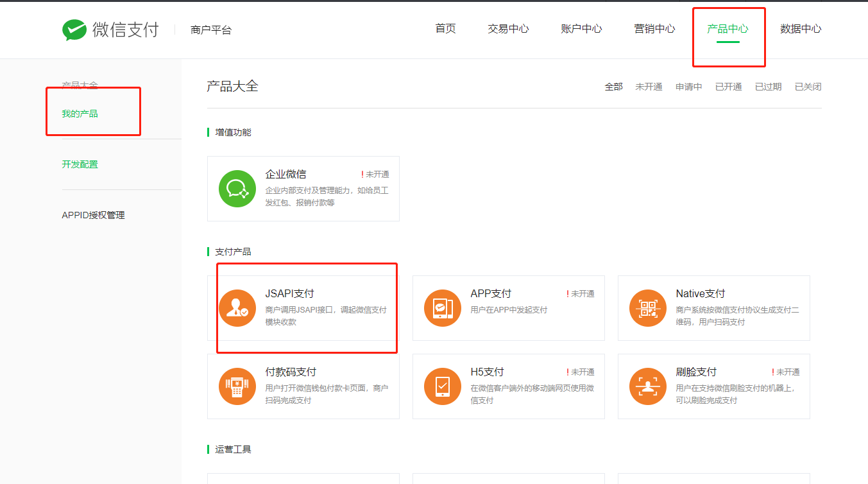Click the 微信支付 brand text
868x484 pixels.
point(125,30)
